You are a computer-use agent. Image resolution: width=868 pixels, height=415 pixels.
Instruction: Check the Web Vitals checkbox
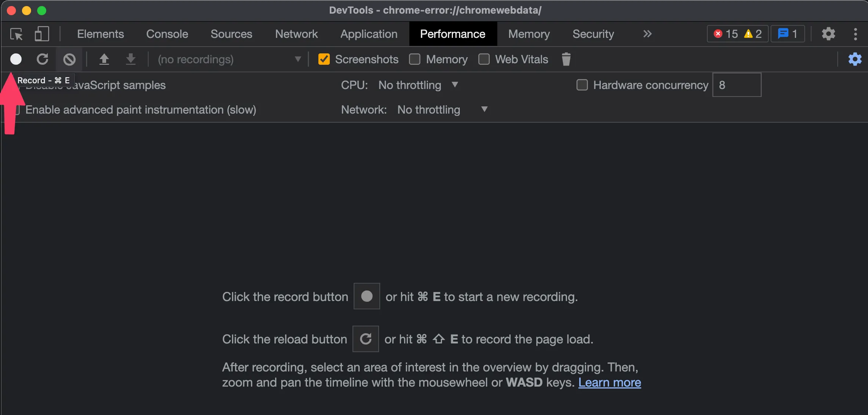pyautogui.click(x=484, y=59)
